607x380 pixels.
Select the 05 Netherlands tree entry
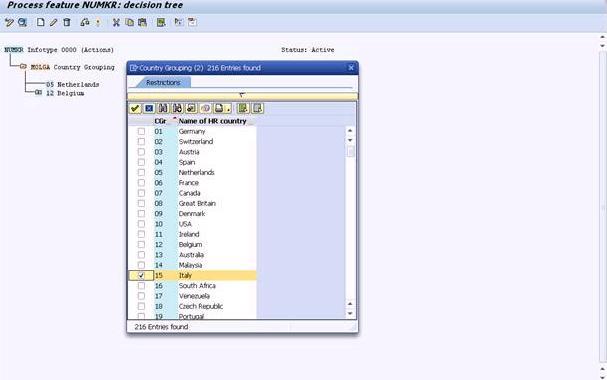pos(72,84)
